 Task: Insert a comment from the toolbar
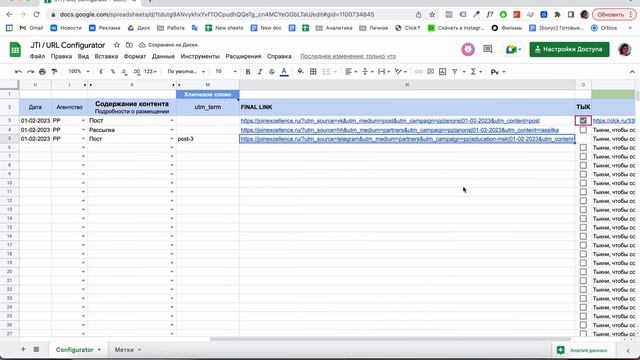430,72
